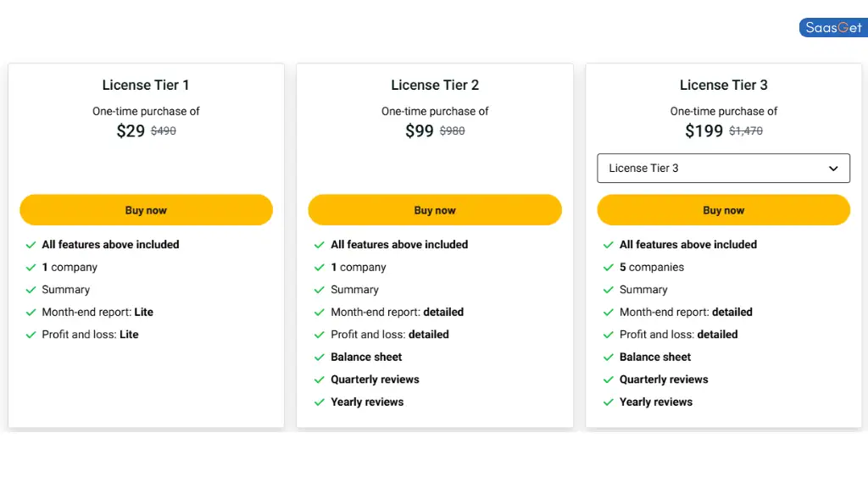Click checkmark beside Profit and loss: Lite

pos(31,335)
